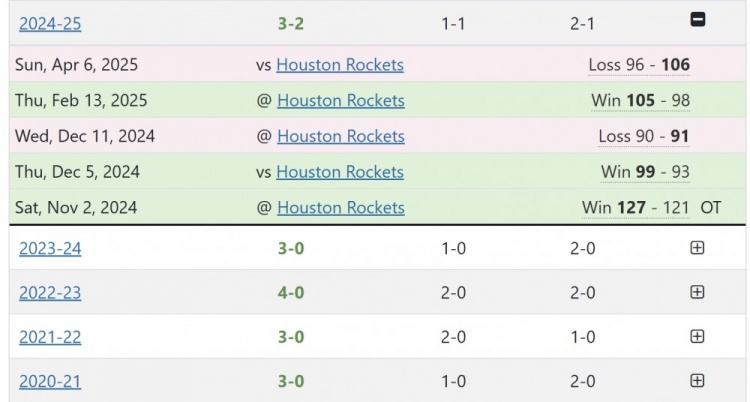Expand the 2021-22 season games
Viewport: 750px width, 402px height.
(x=697, y=337)
